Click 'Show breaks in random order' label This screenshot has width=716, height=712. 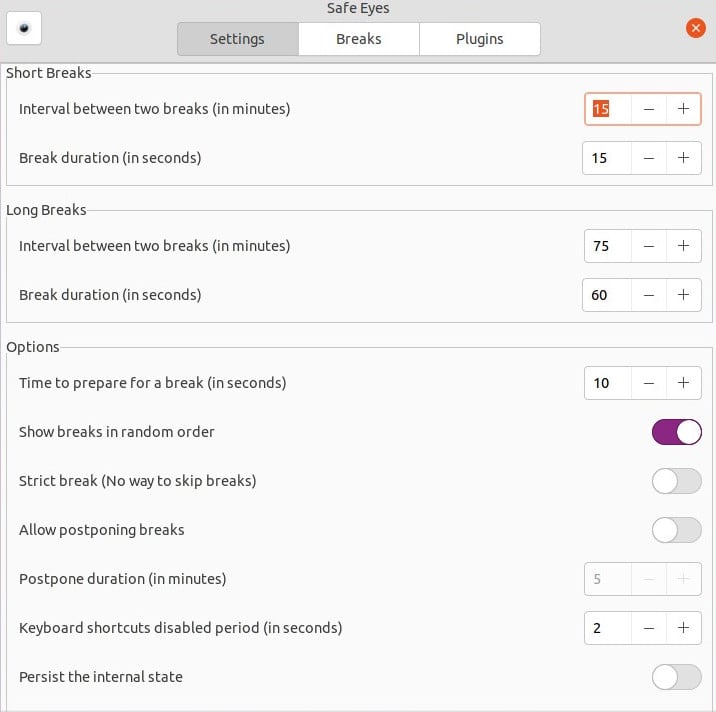[x=116, y=432]
